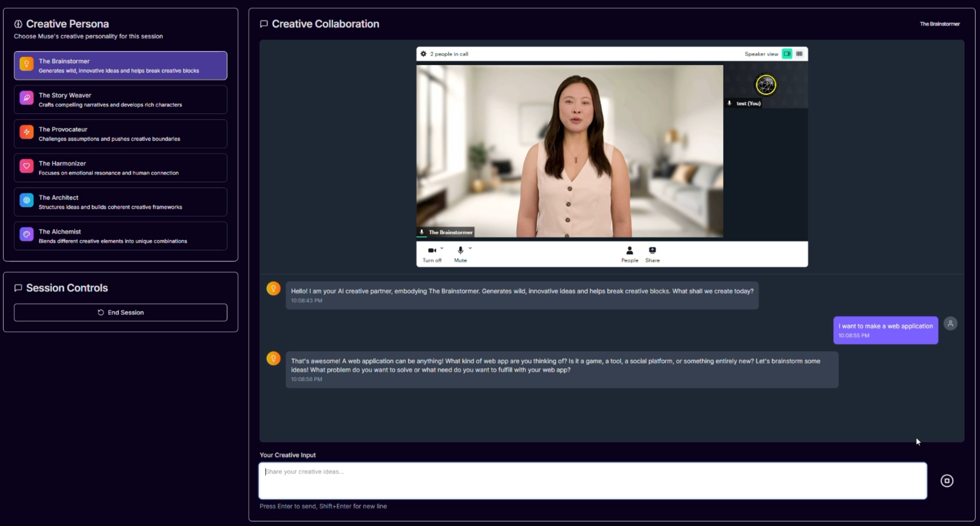
Task: Expand camera options chevron
Action: tap(442, 248)
